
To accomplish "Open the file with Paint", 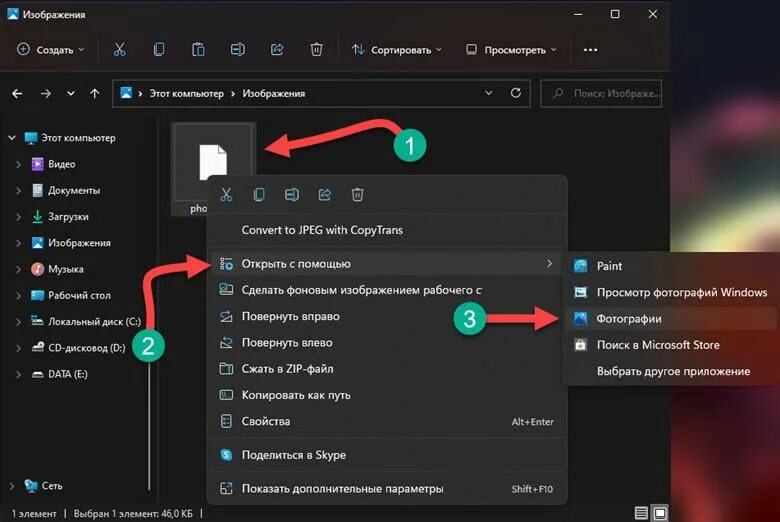I will point(673,266).
